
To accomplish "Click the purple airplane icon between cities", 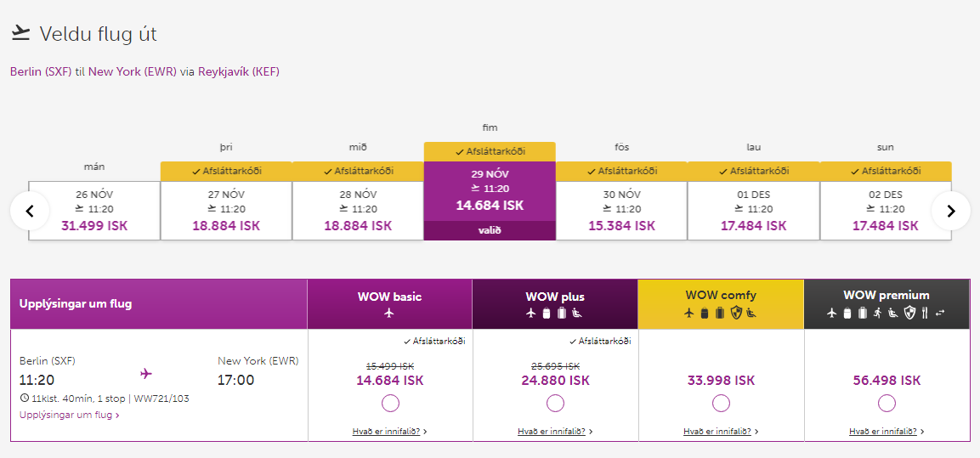I will coord(145,373).
